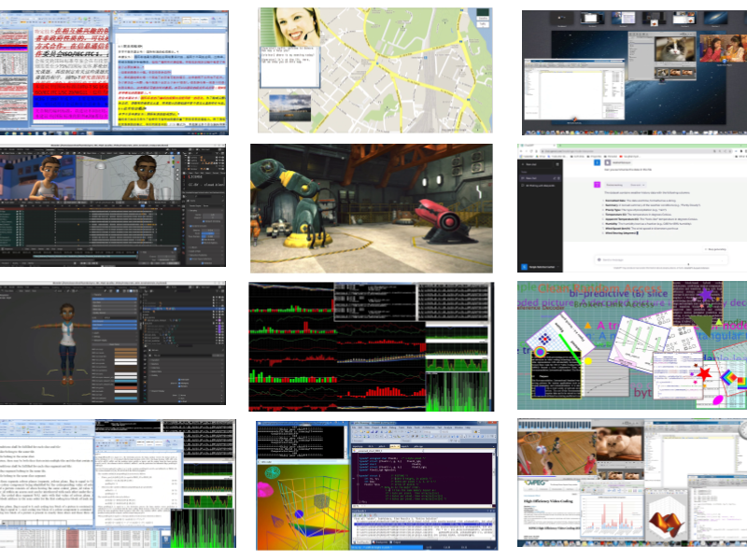Click Chrome's back arrow icon
Viewport: 747px width, 560px height.
pyautogui.click(x=524, y=152)
